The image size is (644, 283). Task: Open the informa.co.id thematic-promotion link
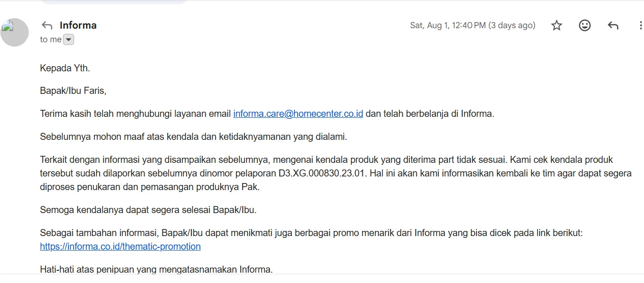point(120,246)
